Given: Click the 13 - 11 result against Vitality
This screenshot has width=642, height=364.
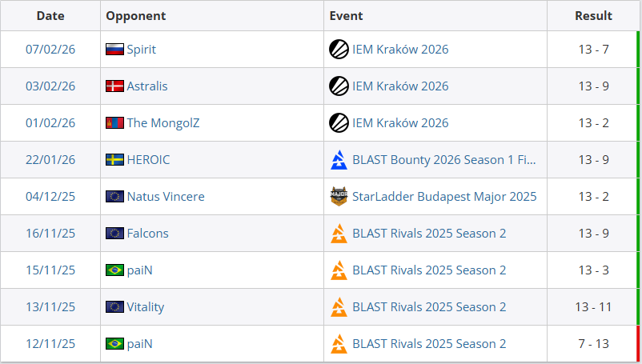Looking at the screenshot, I should click(593, 307).
